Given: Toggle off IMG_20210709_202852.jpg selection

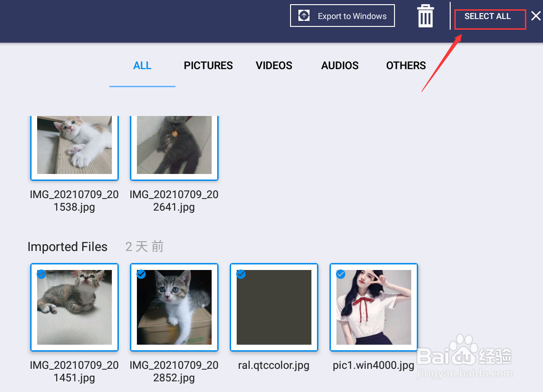Looking at the screenshot, I should pyautogui.click(x=141, y=274).
